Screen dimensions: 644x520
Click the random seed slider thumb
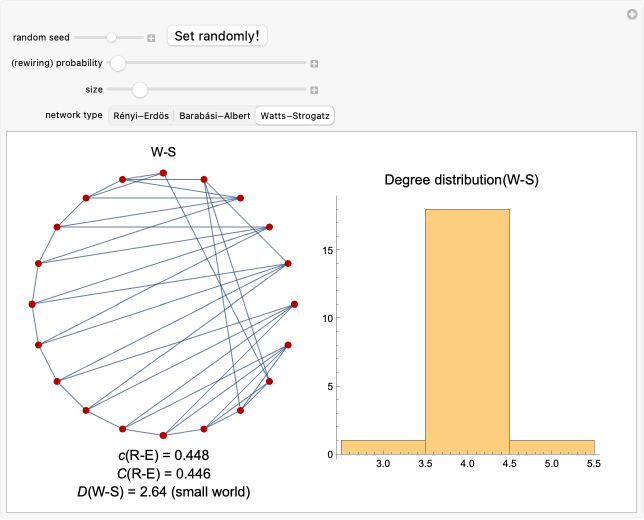(112, 37)
